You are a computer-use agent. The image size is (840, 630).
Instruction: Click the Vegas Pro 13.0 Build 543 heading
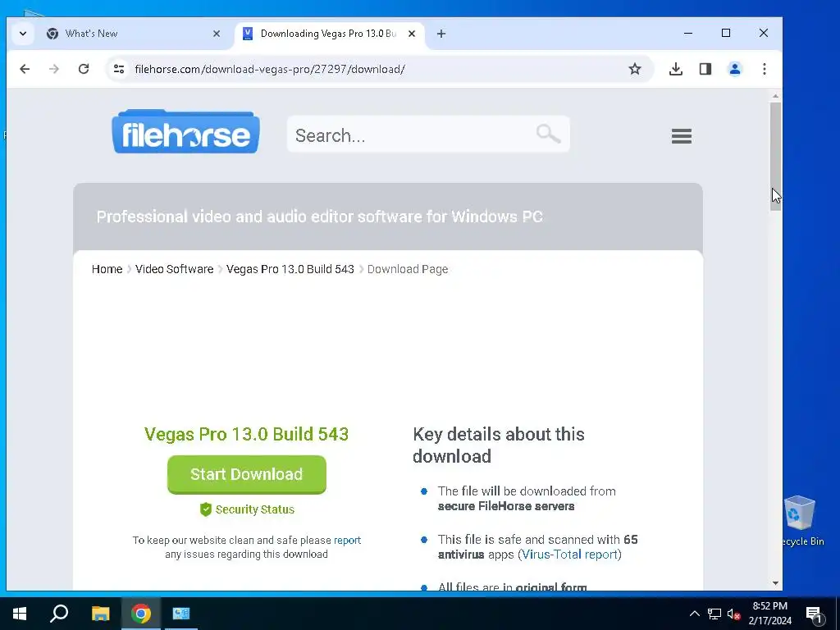point(246,434)
